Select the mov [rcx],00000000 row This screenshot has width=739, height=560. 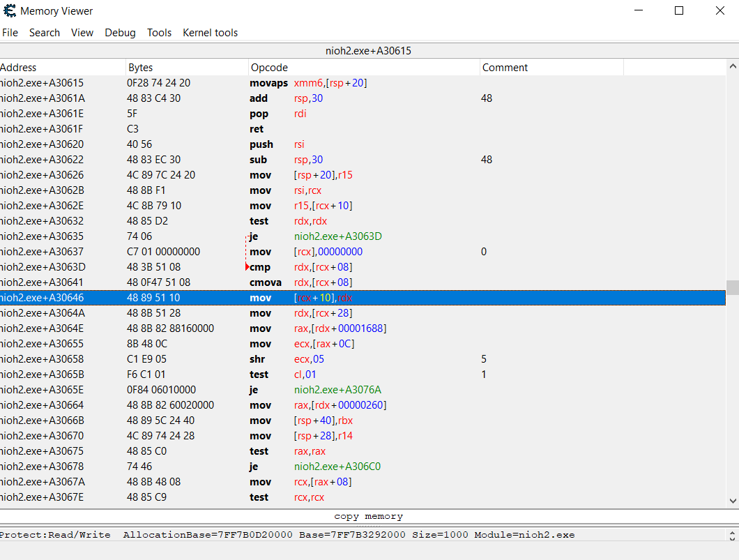pos(363,252)
